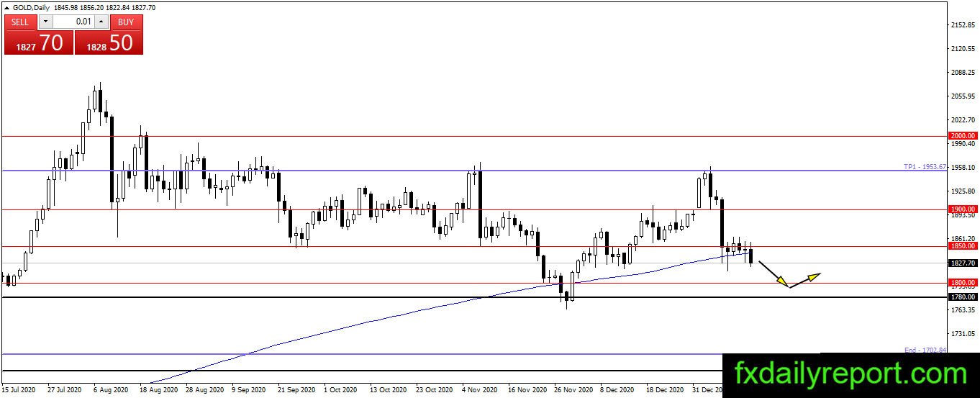Click the 1763.35 price axis value
Image resolution: width=980 pixels, height=398 pixels.
point(963,310)
